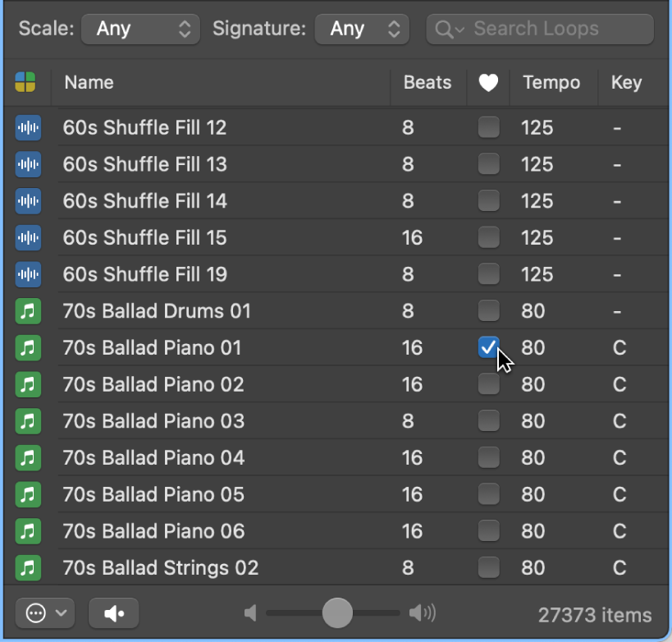This screenshot has width=672, height=642.
Task: Sort loops by the Tempo column
Action: pyautogui.click(x=551, y=82)
